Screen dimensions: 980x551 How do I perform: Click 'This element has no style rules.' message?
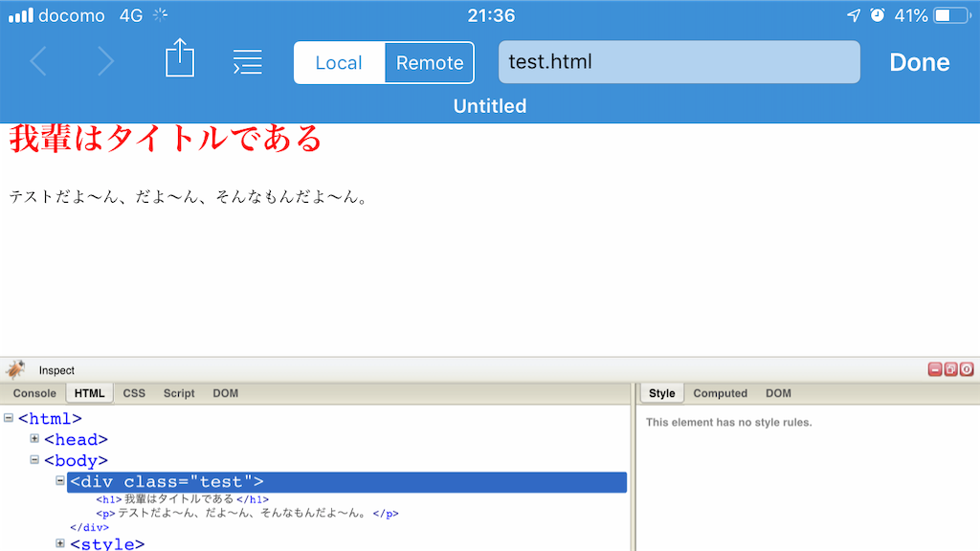728,422
